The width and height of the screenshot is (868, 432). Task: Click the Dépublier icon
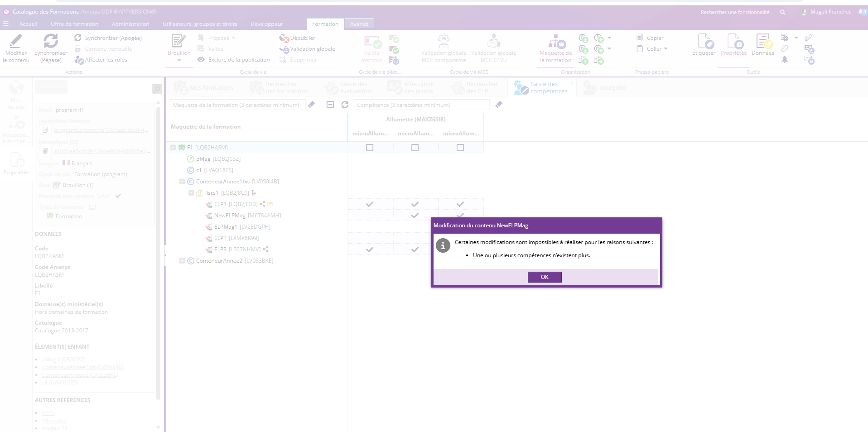[x=284, y=38]
